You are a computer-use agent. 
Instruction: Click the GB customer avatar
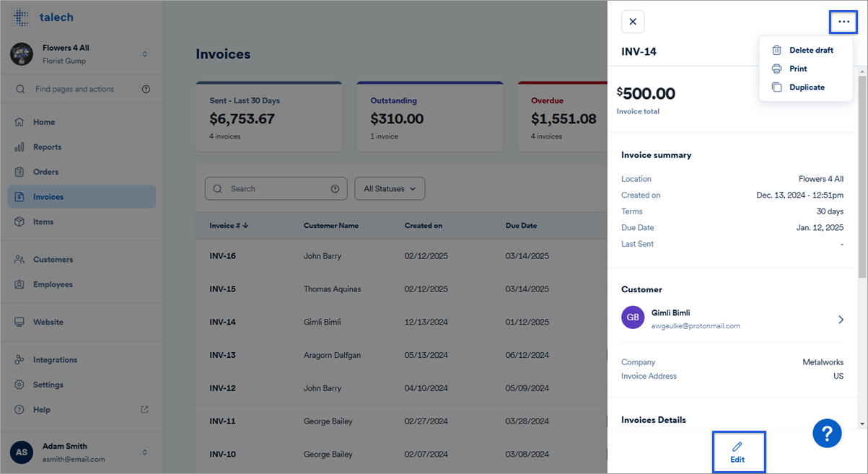pyautogui.click(x=633, y=317)
